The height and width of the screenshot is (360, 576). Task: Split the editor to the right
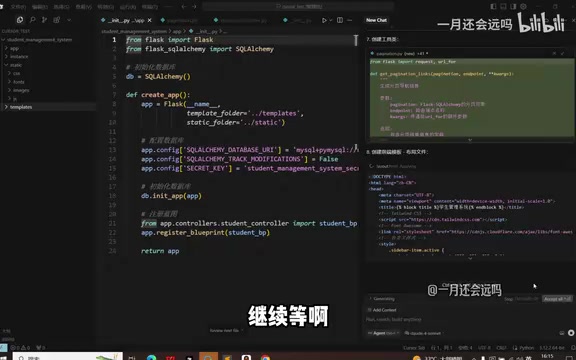coord(340,20)
